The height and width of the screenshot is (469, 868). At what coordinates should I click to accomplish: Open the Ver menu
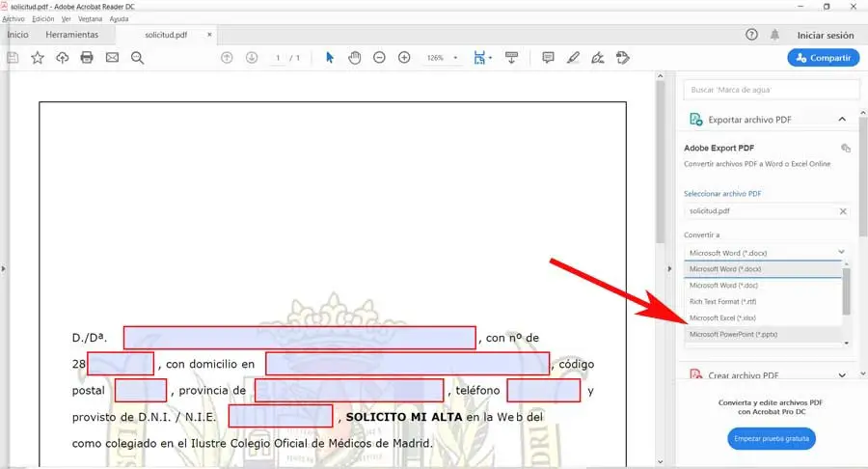click(x=67, y=19)
